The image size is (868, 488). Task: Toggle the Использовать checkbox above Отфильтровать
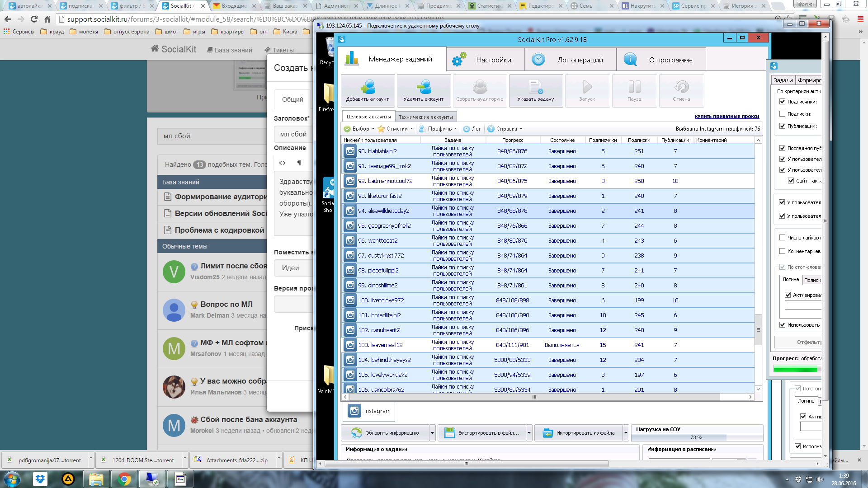(783, 325)
